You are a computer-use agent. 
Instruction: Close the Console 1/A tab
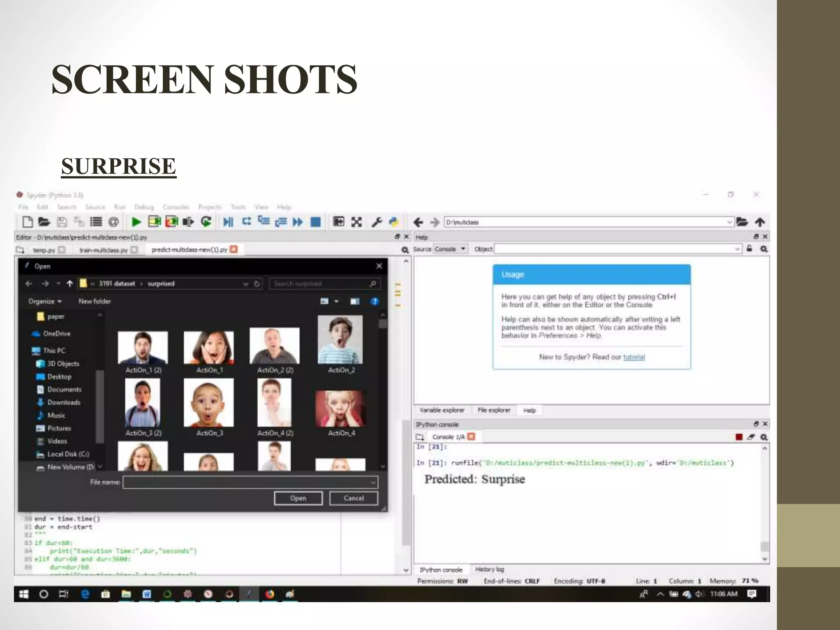(471, 436)
